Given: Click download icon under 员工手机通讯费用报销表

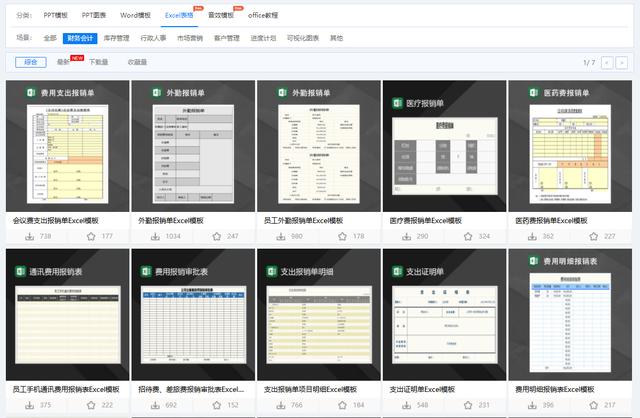Looking at the screenshot, I should pos(28,405).
